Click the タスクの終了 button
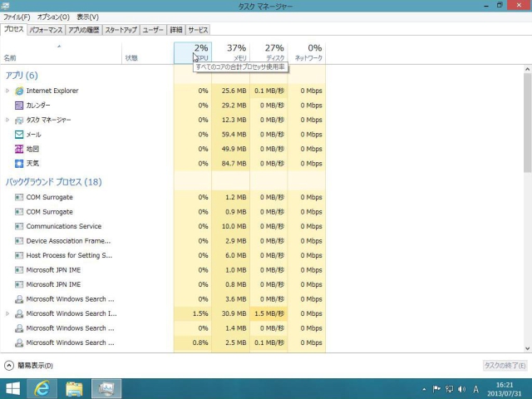The height and width of the screenshot is (399, 532). pos(505,366)
